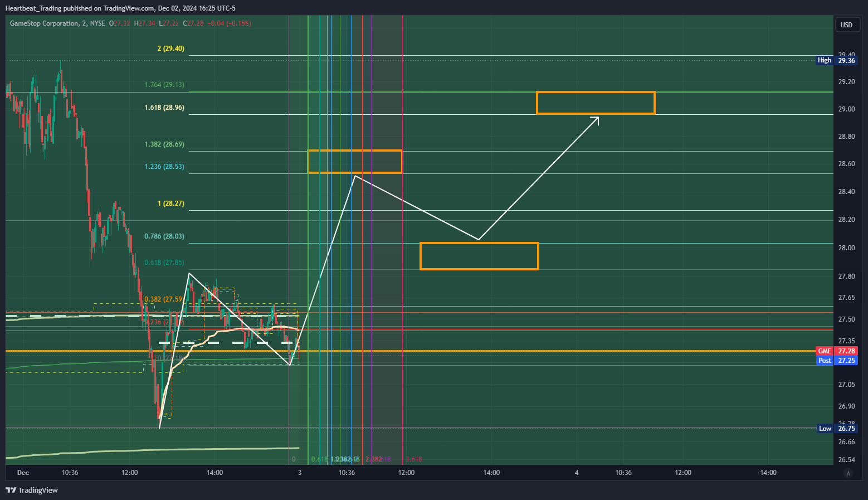Click the Fib label 1.382 (28.69)
Screen dimensions: 868x500
pyautogui.click(x=164, y=144)
